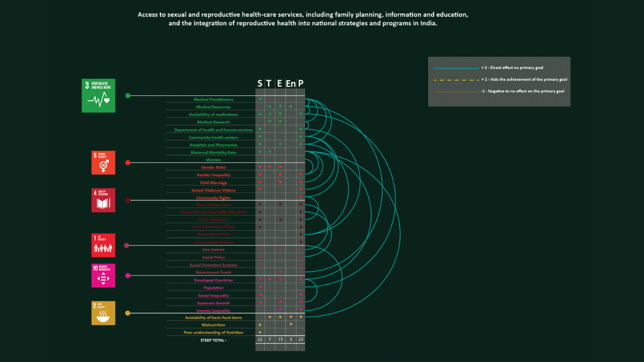The image size is (644, 362).
Task: Click the SDG 10 Reduced Inequalities icon
Action: click(x=103, y=275)
